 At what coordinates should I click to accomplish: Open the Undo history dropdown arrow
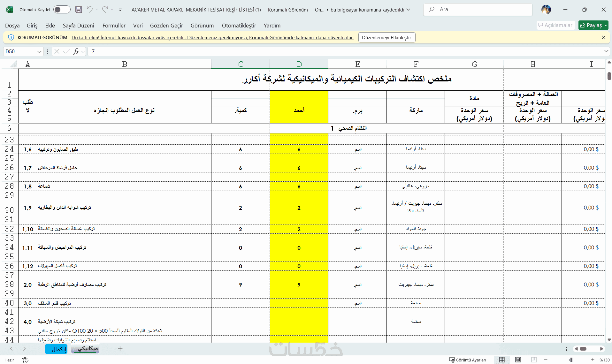[x=96, y=10]
